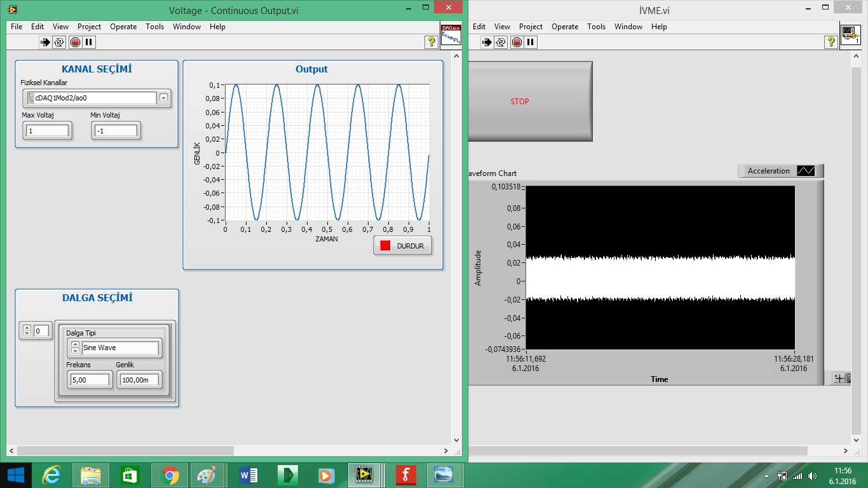Click Frekans value field 5,00
Image resolution: width=868 pixels, height=488 pixels.
point(90,380)
